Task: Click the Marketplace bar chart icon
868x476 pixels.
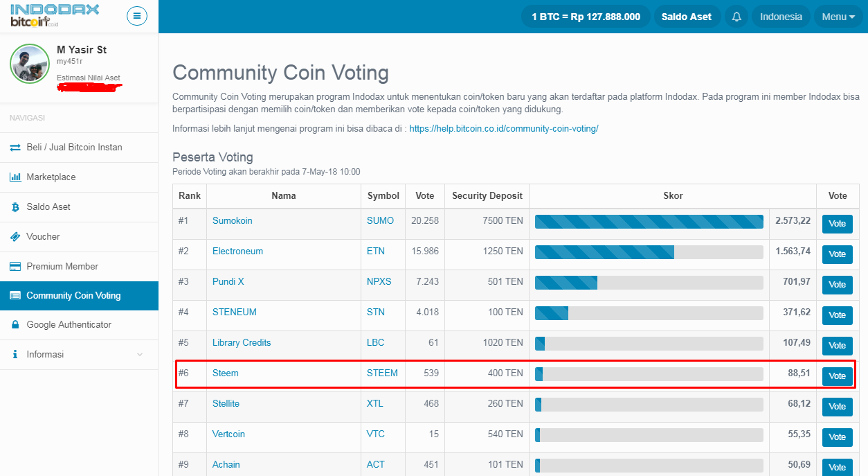Action: (15, 177)
